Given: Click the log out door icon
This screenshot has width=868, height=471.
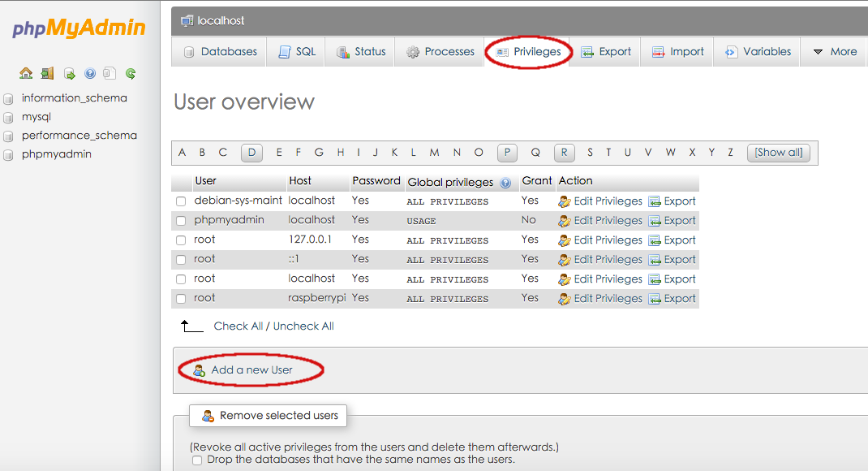Looking at the screenshot, I should 46,73.
